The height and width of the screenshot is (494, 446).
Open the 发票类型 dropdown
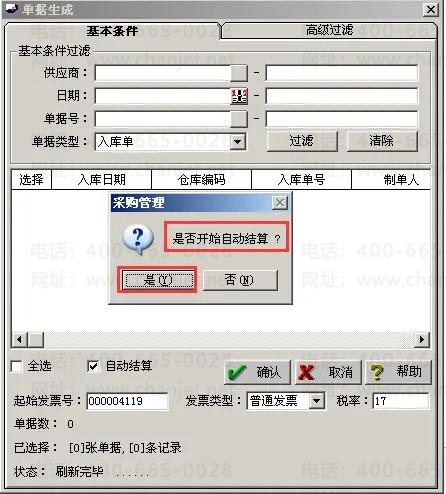pyautogui.click(x=316, y=401)
